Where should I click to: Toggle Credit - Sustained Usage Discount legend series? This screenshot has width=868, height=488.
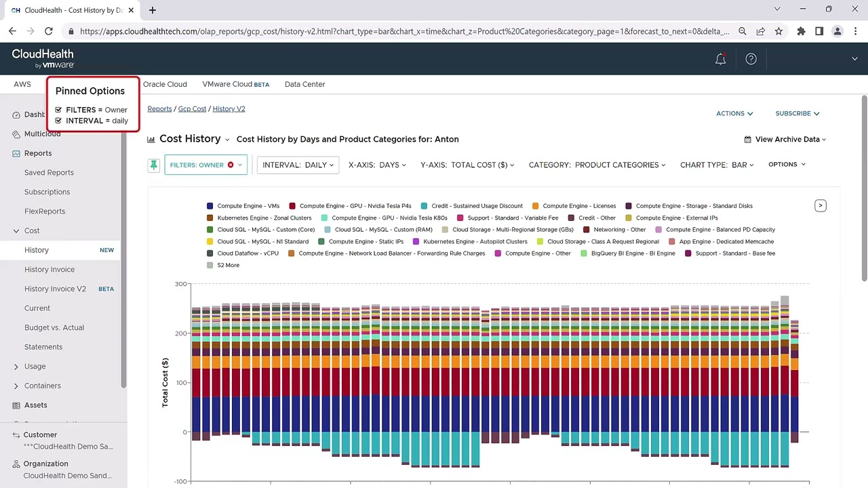tap(472, 206)
